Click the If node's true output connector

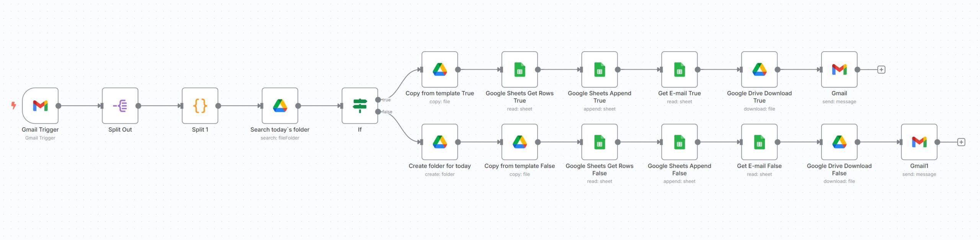pos(378,100)
